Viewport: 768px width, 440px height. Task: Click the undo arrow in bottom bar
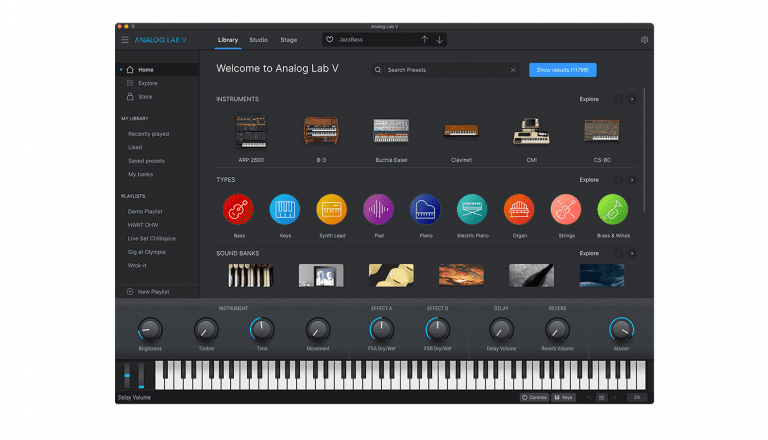589,397
